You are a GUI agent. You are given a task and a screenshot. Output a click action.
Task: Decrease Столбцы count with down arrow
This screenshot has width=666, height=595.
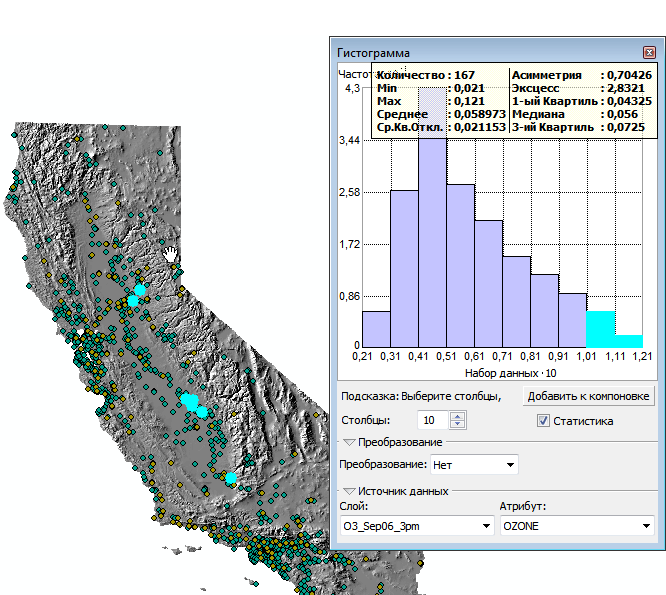pos(458,425)
